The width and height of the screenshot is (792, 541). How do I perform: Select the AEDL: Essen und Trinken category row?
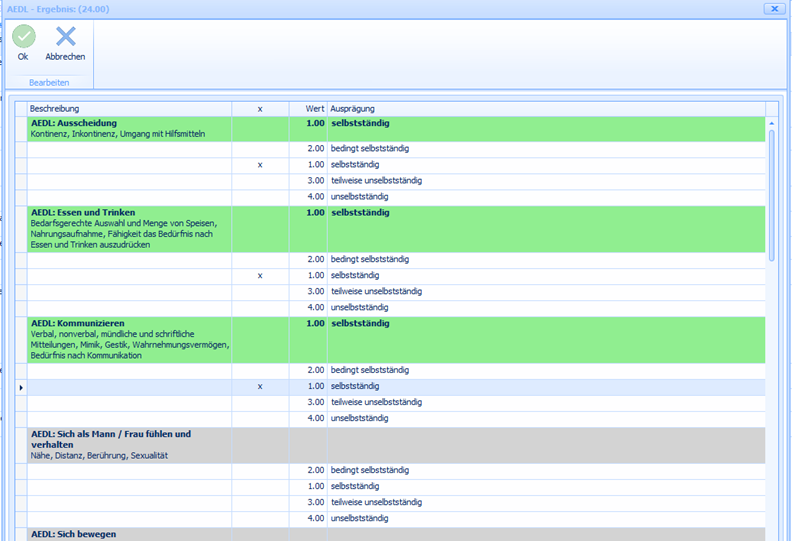pos(128,228)
